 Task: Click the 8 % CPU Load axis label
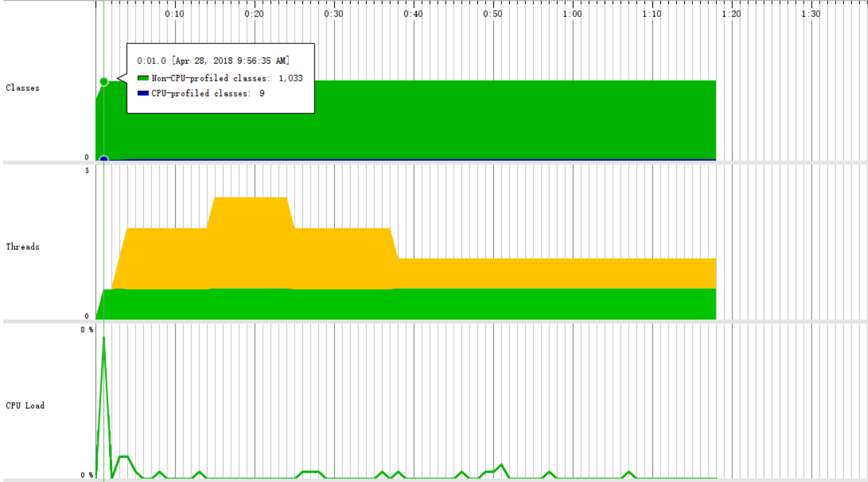point(87,329)
